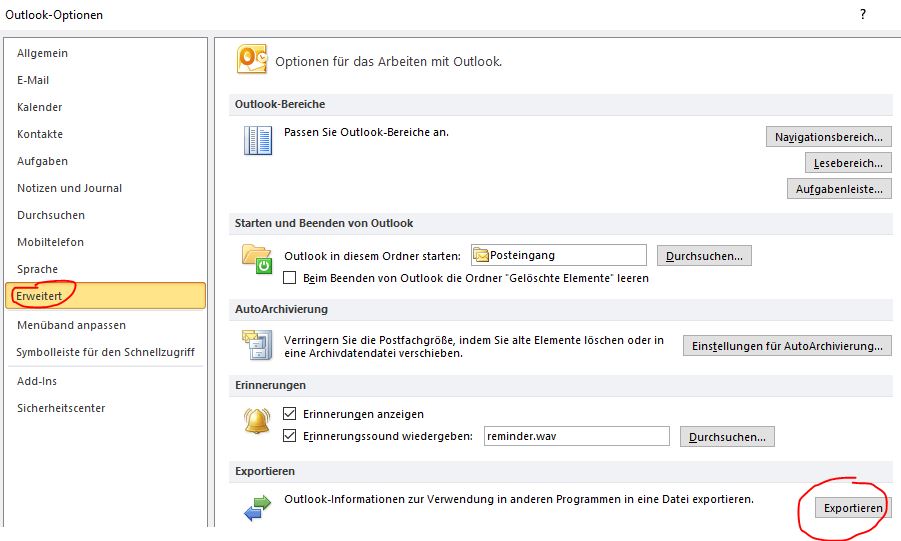
Task: Click the 'Outlook-Optionen' window title
Action: tap(54, 15)
